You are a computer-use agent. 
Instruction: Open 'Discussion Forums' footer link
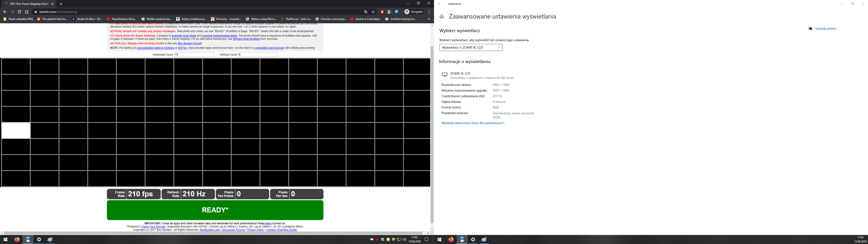click(x=234, y=230)
